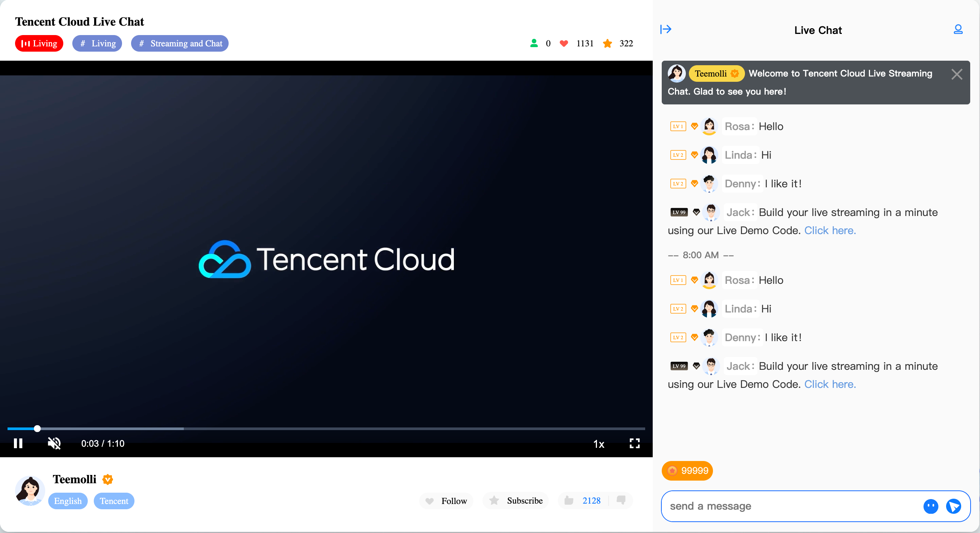The width and height of the screenshot is (980, 533).
Task: Enter fullscreen video mode
Action: (634, 443)
